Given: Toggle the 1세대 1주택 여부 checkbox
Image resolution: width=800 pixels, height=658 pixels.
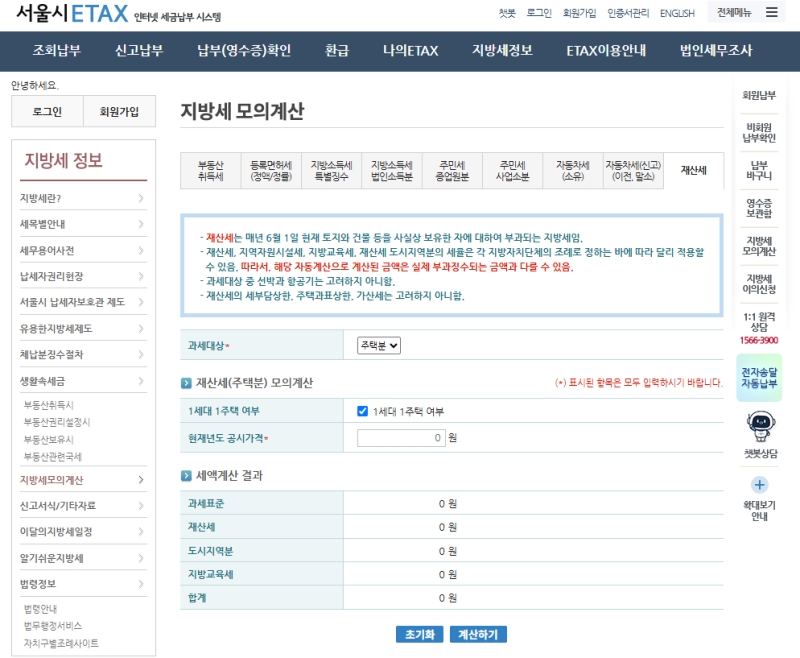Looking at the screenshot, I should tap(362, 411).
